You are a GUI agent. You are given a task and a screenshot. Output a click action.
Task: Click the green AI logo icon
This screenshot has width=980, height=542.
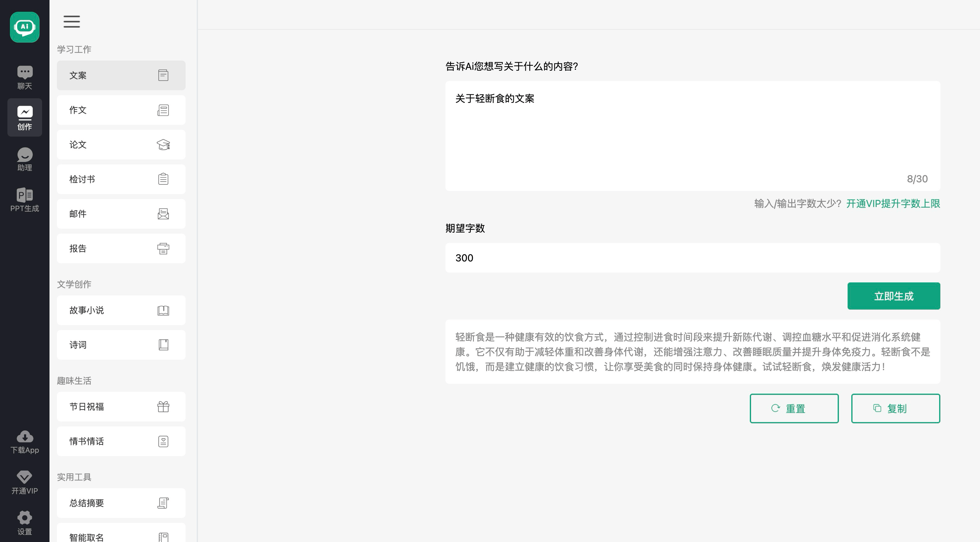pos(25,27)
